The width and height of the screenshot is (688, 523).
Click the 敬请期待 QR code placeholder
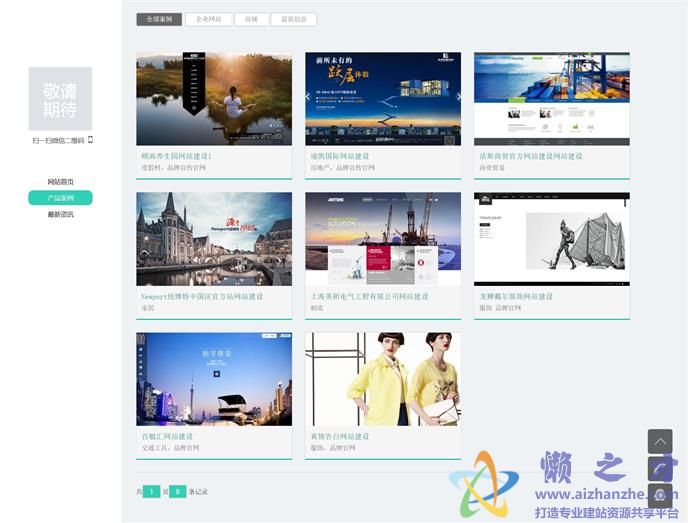pyautogui.click(x=60, y=98)
